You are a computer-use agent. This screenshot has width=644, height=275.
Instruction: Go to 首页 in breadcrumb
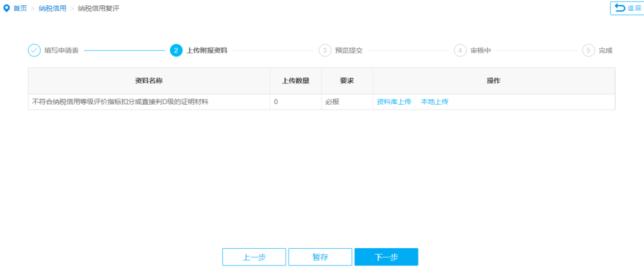coord(20,8)
